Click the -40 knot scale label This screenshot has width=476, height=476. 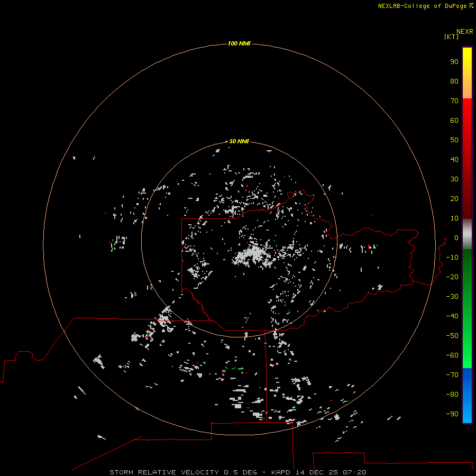click(x=452, y=316)
